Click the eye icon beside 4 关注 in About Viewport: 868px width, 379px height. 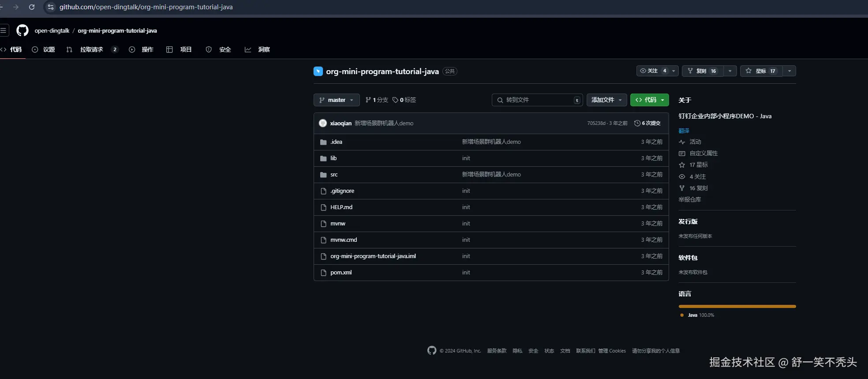coord(682,176)
